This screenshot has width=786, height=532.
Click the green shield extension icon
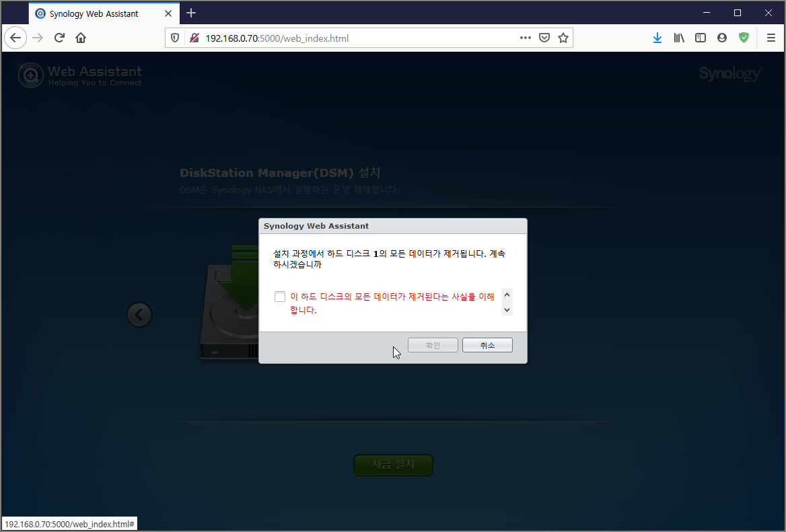(x=744, y=38)
